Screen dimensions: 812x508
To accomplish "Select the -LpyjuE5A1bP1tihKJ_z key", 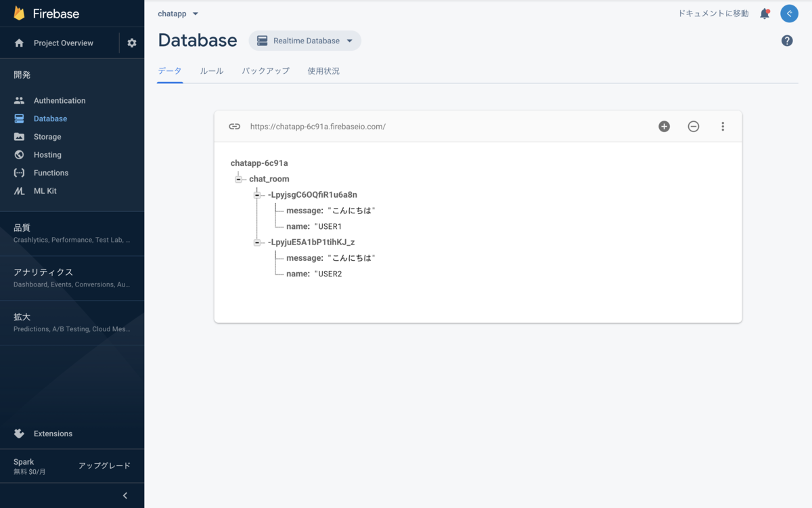I will [311, 242].
